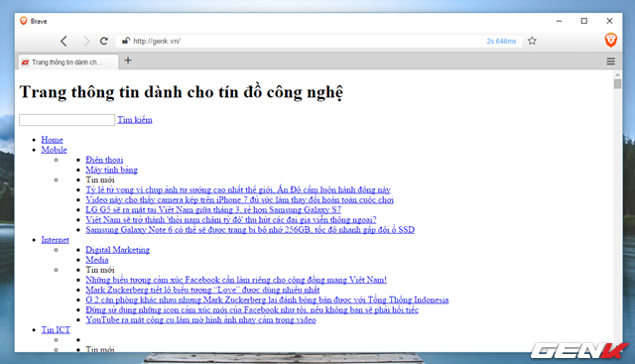The height and width of the screenshot is (364, 635).
Task: Open the Home link
Action: [x=52, y=140]
